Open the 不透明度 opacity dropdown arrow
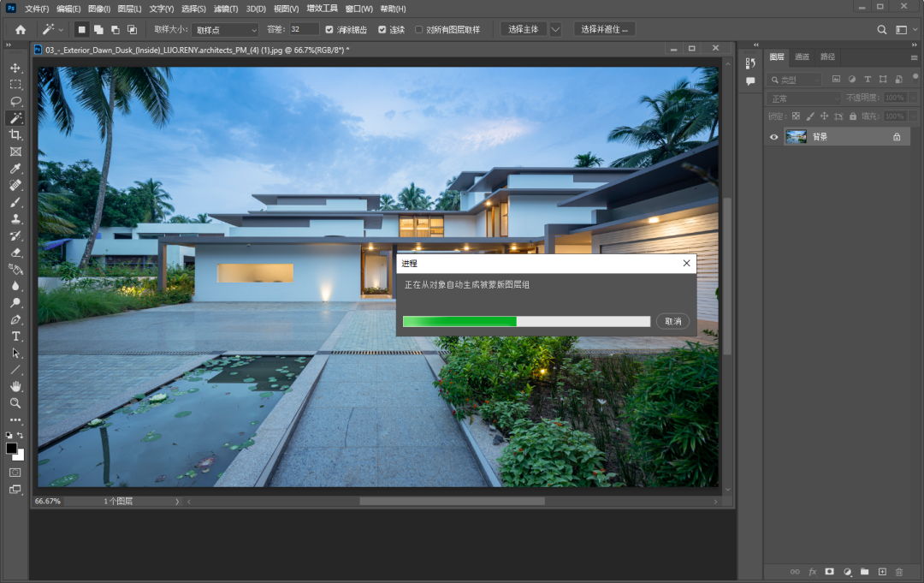The width and height of the screenshot is (924, 583). point(913,98)
